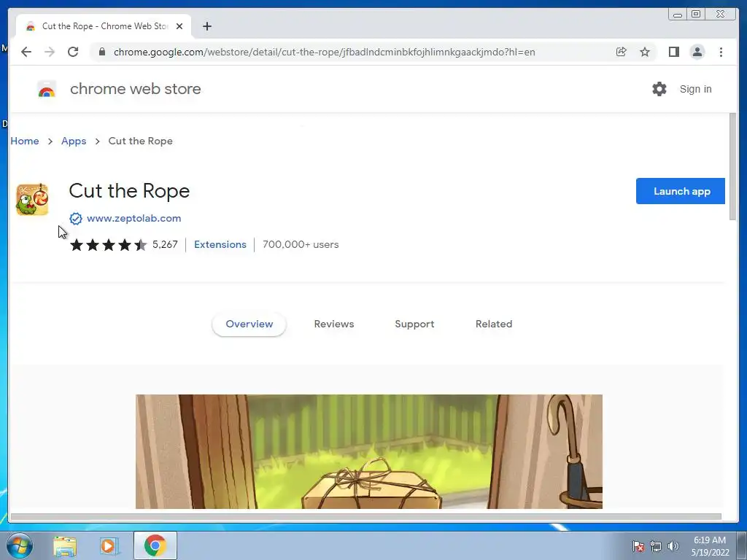Open the Chrome profile avatar
Screen dimensions: 747x560
pos(697,52)
